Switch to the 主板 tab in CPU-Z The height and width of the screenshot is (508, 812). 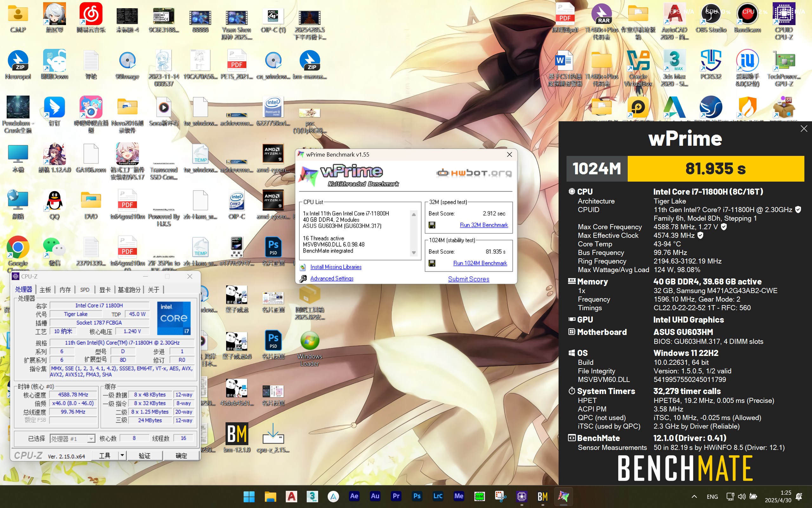(45, 290)
